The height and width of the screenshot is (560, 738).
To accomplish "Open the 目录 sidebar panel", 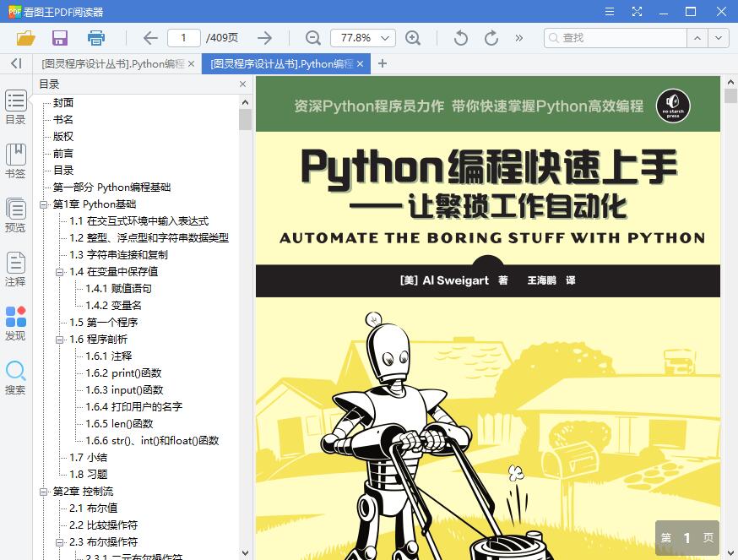I will click(15, 107).
